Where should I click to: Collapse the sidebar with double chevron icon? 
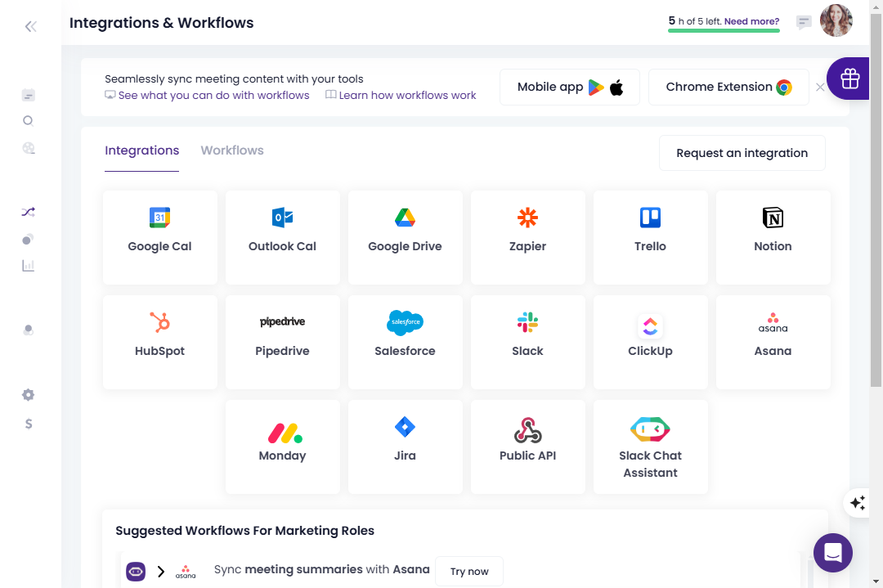30,26
